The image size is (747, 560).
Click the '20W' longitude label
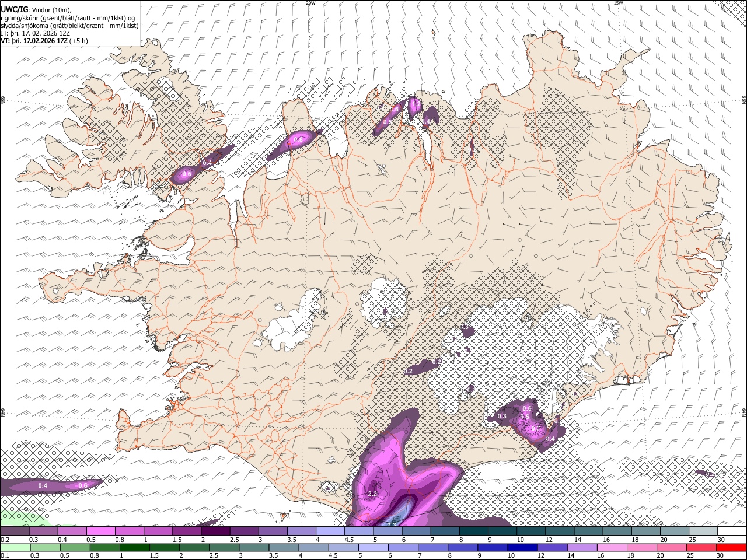tap(310, 3)
